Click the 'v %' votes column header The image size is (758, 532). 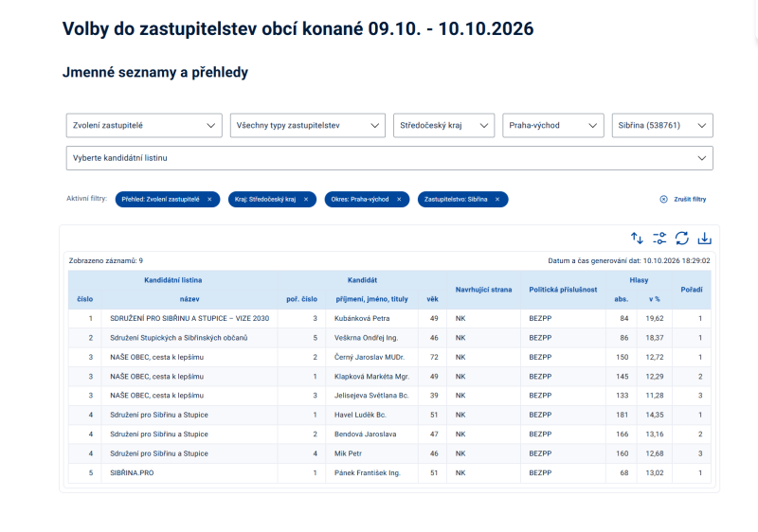655,299
